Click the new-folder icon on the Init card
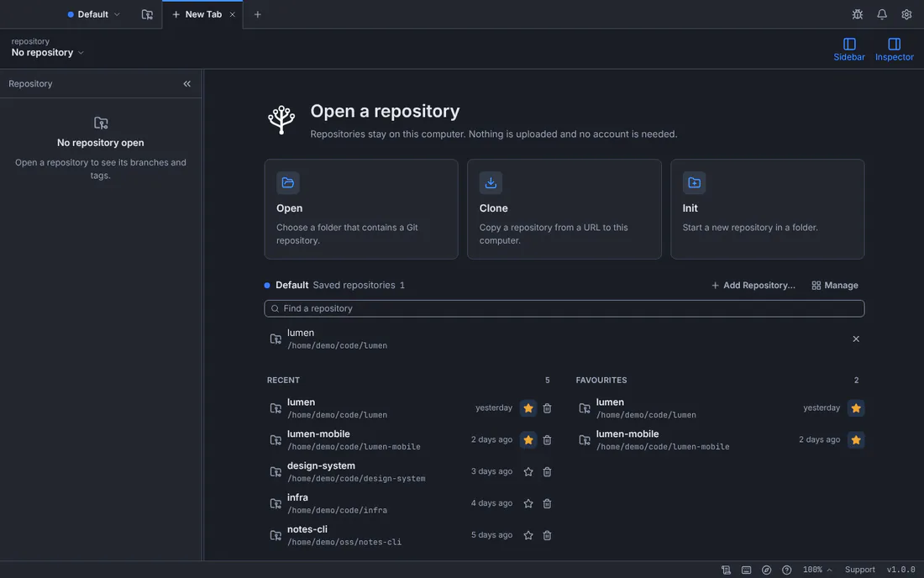Image resolution: width=924 pixels, height=578 pixels. tap(694, 182)
